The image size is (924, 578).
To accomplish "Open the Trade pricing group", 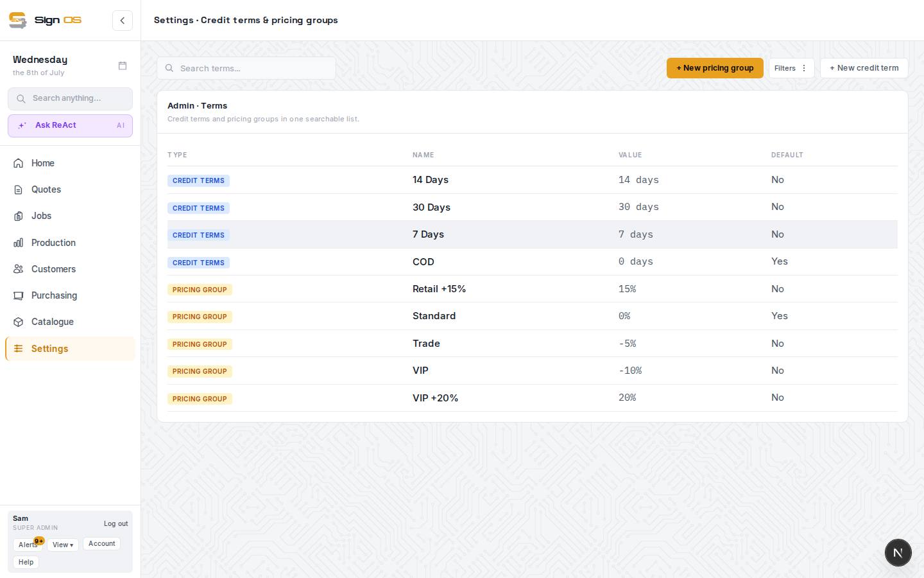I will coord(426,344).
